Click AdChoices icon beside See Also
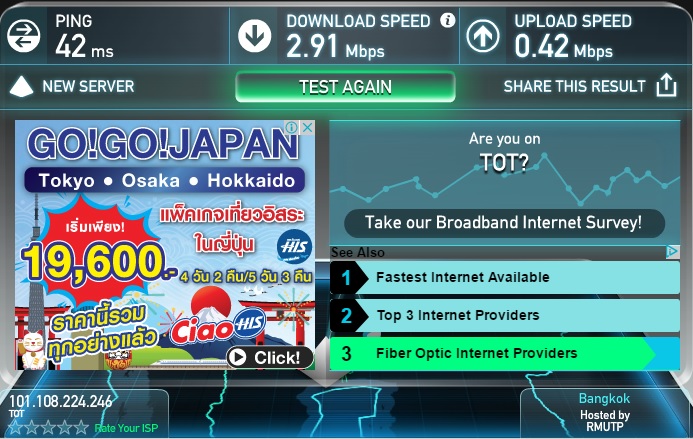The width and height of the screenshot is (693, 439). (673, 252)
